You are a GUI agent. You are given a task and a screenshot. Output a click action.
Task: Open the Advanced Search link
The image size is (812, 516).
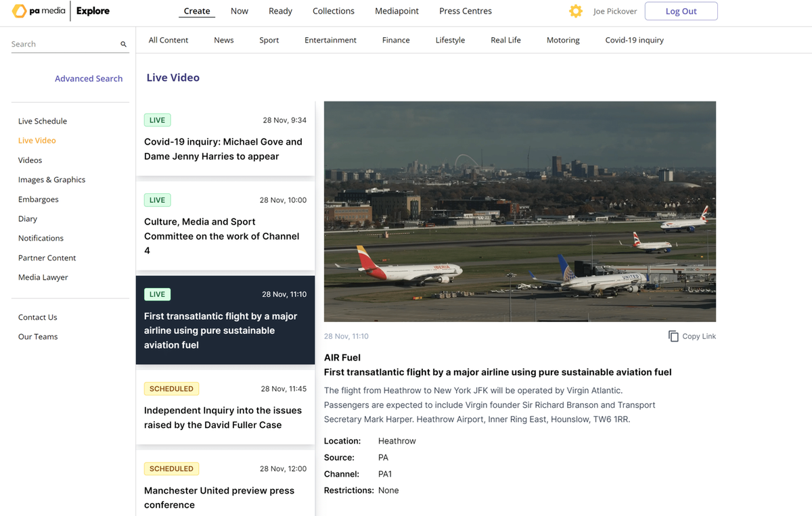pos(89,78)
